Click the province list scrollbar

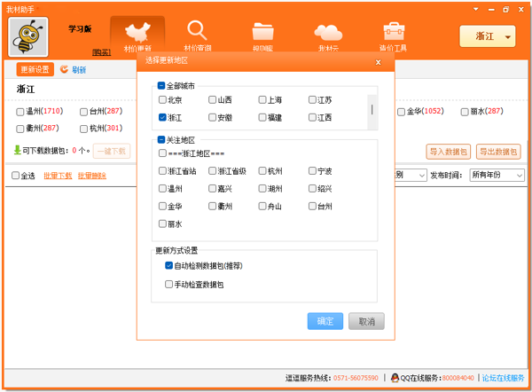(x=372, y=109)
